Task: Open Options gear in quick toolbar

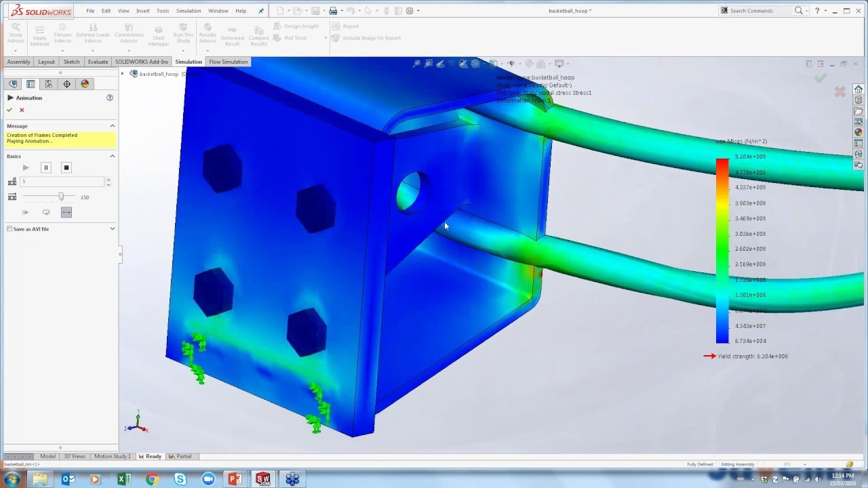Action: (410, 11)
